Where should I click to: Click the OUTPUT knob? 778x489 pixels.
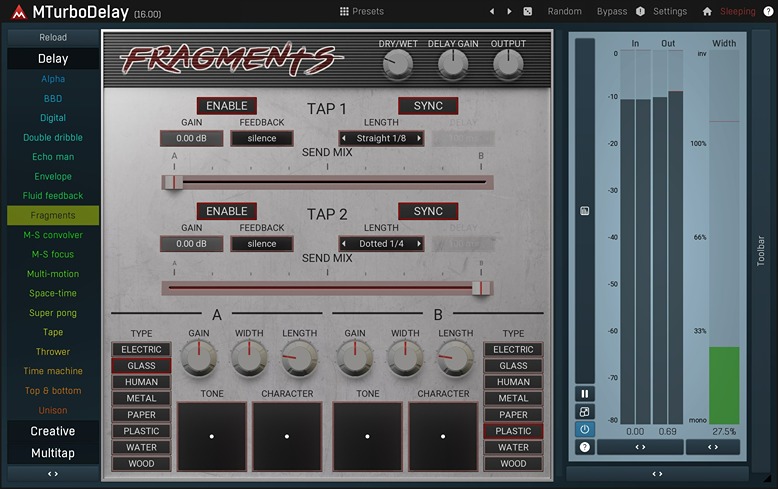[x=508, y=64]
